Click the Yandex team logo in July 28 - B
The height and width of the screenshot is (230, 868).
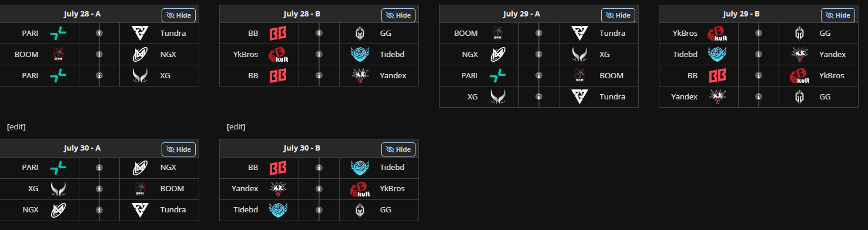tap(360, 76)
